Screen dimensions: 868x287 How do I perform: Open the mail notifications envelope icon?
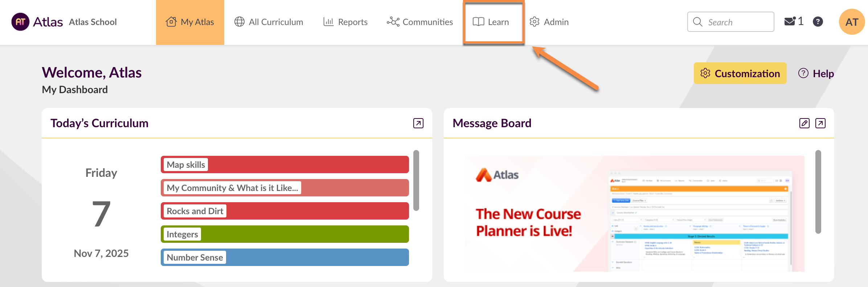point(790,22)
